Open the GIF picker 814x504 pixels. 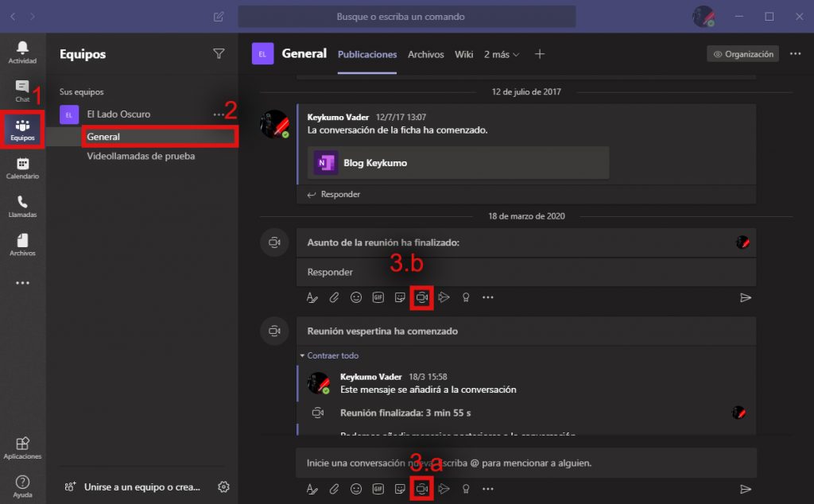pyautogui.click(x=378, y=489)
